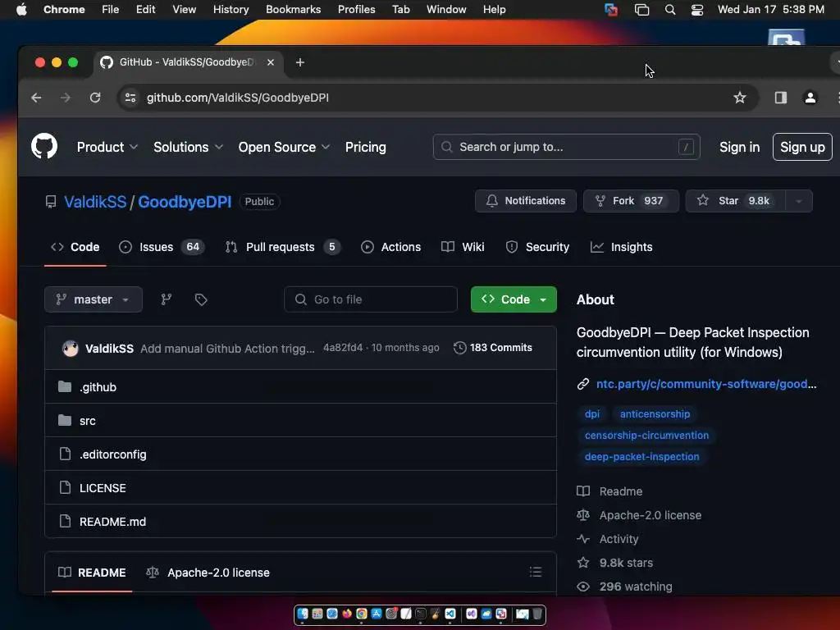The image size is (840, 630).
Task: Open master branch selector dropdown
Action: coord(94,299)
